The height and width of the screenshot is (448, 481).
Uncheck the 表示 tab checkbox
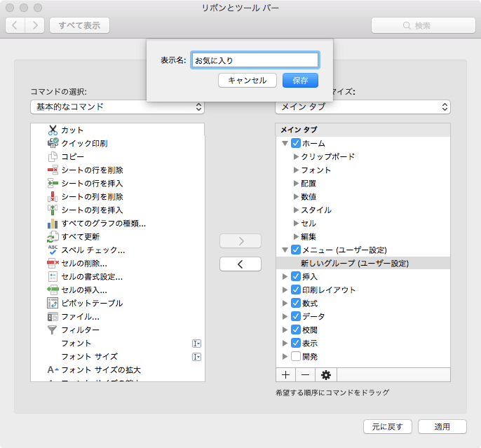[296, 343]
